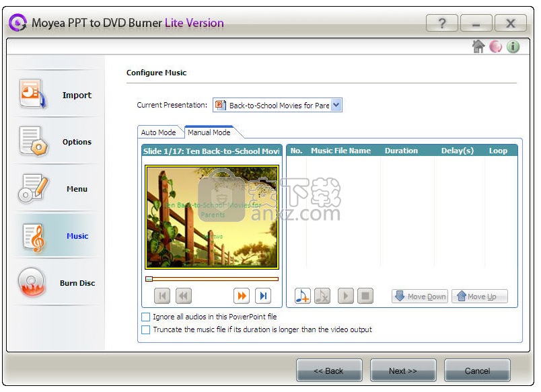
Task: Open the Burn Disc step
Action: tap(57, 283)
